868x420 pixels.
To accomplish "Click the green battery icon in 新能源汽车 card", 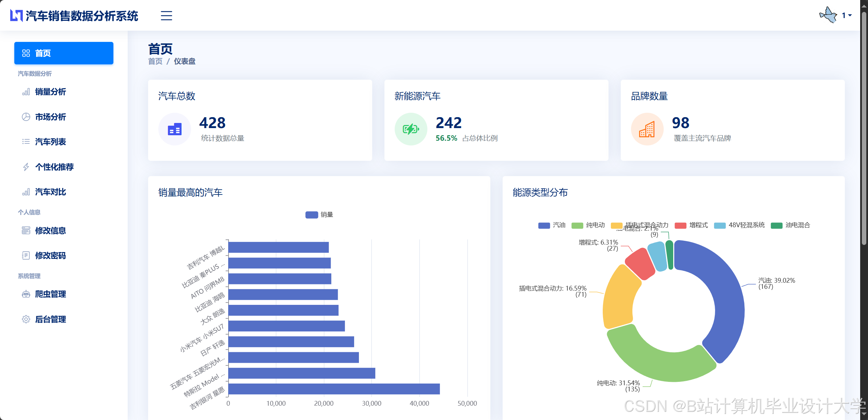I will click(411, 129).
